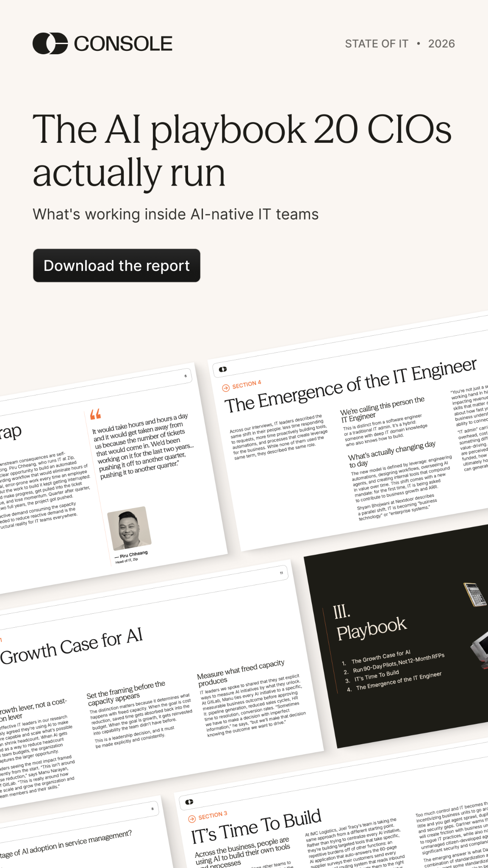Click the page number 6 badge
The width and height of the screenshot is (488, 868).
(x=186, y=376)
